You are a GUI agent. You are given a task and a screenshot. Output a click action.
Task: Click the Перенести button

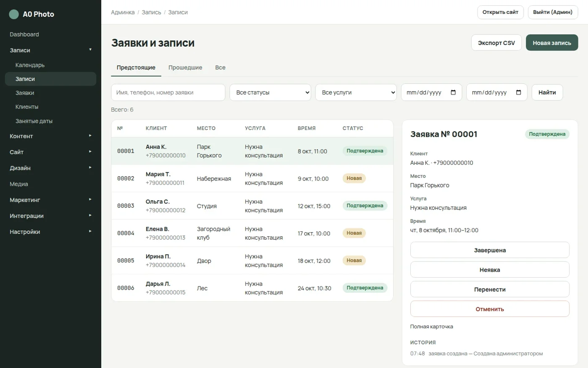pos(490,289)
